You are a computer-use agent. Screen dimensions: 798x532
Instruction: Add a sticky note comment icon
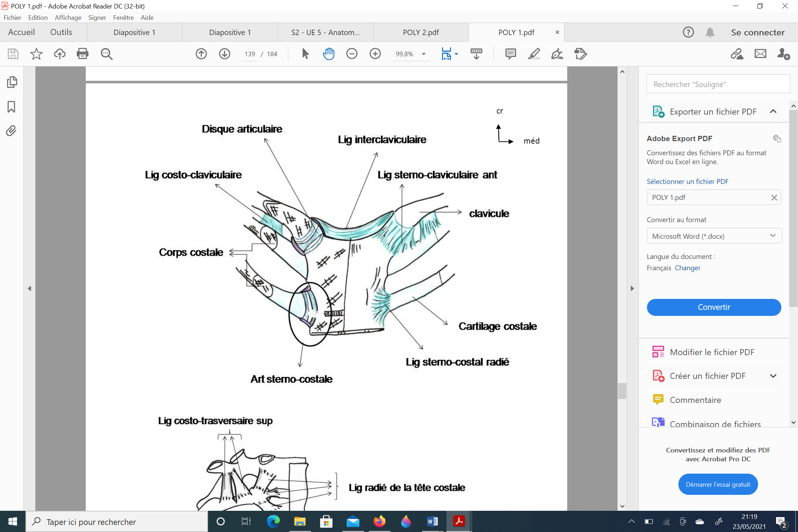tap(510, 54)
